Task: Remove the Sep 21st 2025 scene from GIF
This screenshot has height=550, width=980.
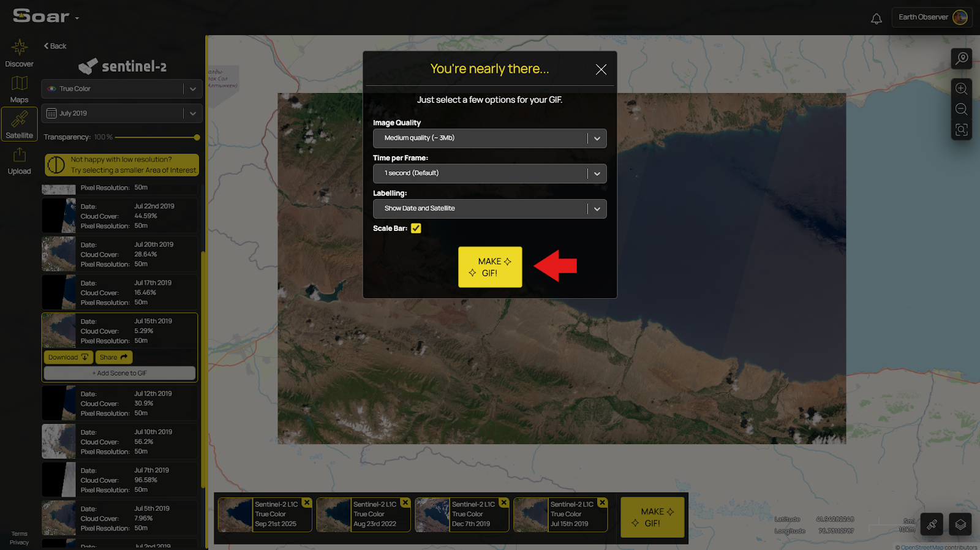Action: [307, 502]
